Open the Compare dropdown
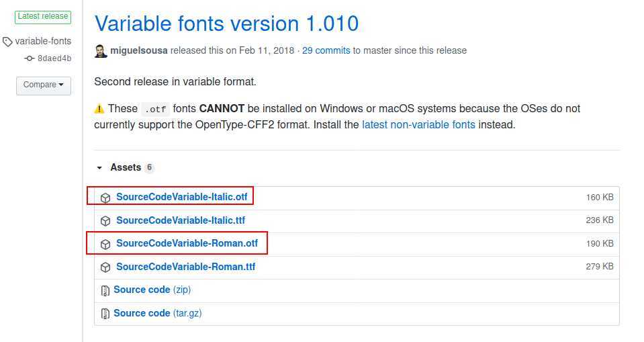644x342 pixels. (x=44, y=85)
